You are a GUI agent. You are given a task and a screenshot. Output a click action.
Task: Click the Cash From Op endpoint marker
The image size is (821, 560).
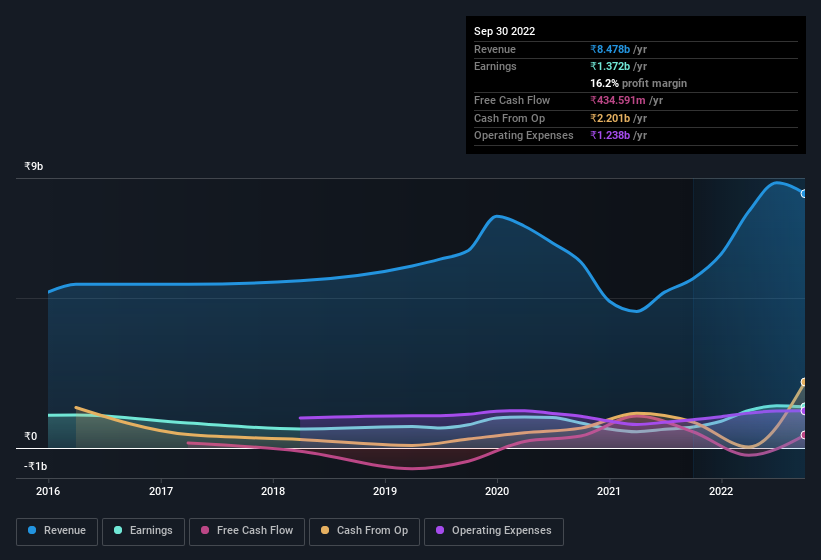tap(804, 382)
